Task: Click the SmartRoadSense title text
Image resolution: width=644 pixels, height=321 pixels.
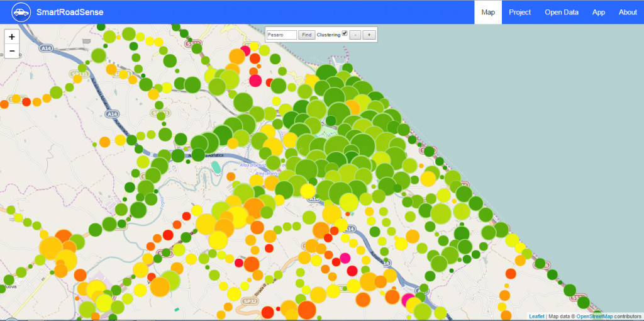Action: (x=70, y=13)
